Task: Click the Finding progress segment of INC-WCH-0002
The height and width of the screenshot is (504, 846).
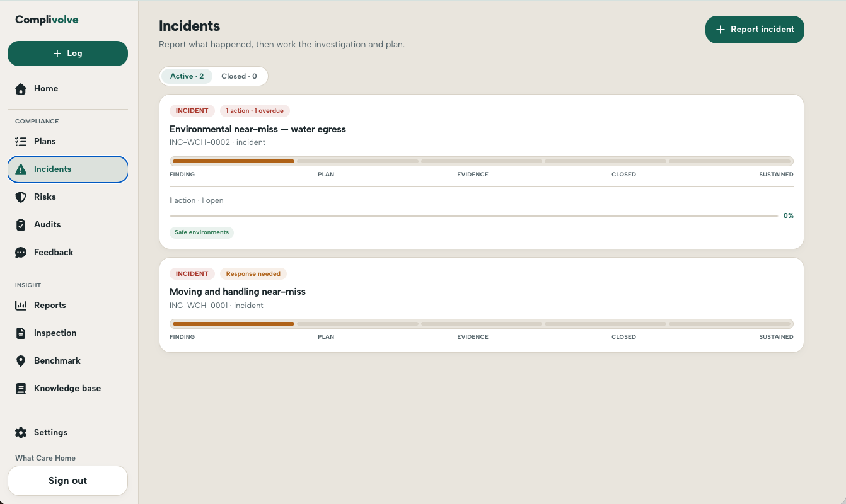Action: (x=233, y=161)
